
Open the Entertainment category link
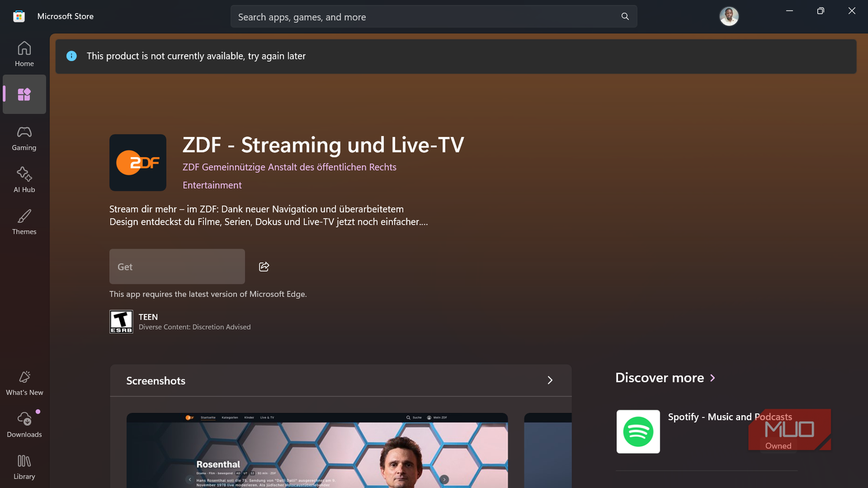click(212, 185)
